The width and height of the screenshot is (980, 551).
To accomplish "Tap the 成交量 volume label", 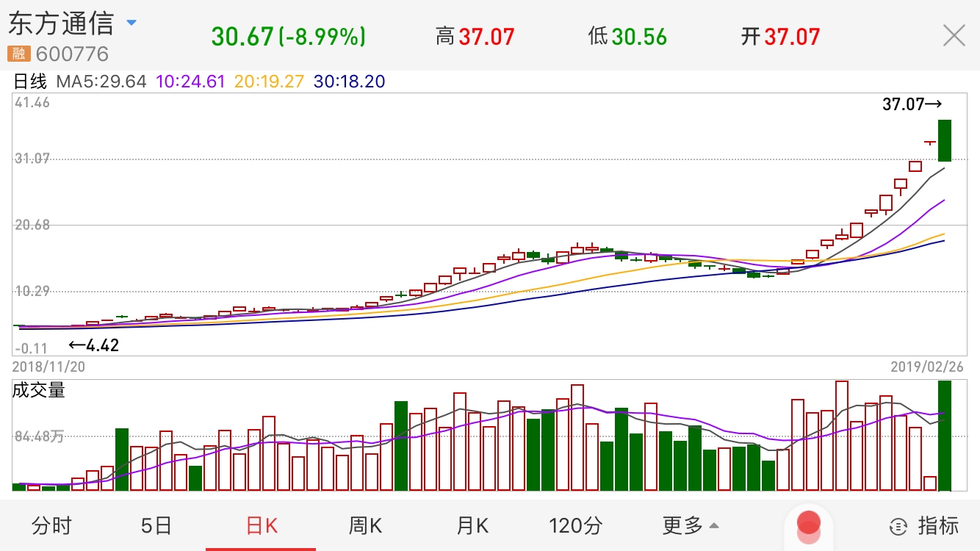I will click(38, 391).
